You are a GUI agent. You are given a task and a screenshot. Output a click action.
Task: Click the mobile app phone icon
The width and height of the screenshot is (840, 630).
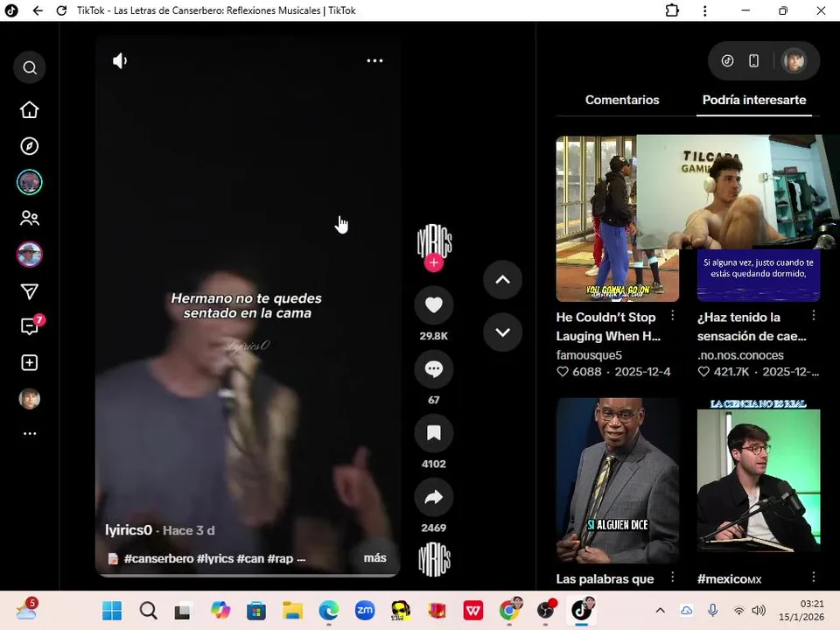(x=753, y=60)
